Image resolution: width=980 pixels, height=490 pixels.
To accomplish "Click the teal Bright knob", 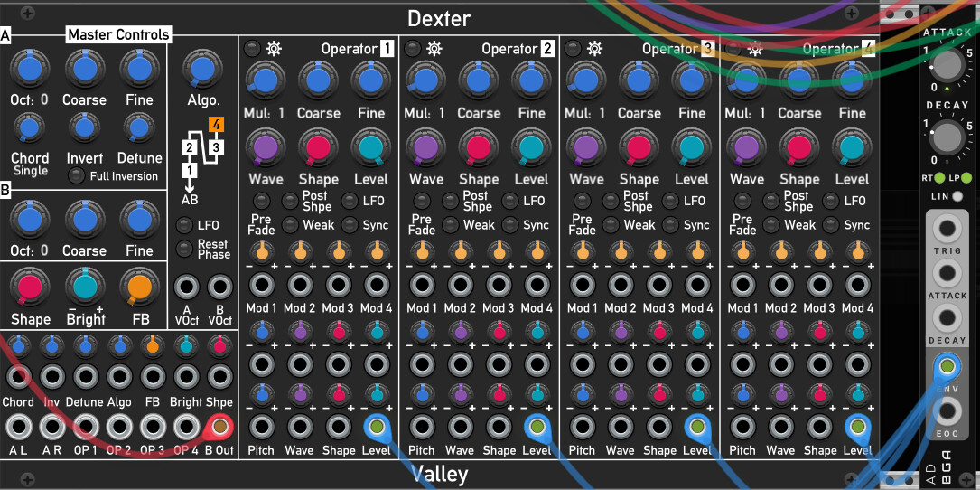I will tap(84, 287).
